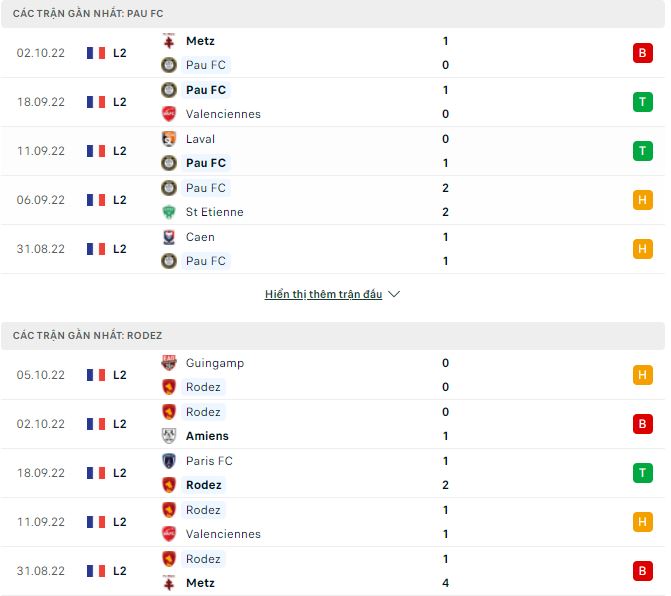Click the Metz club logo in the 02.10.22 match

click(169, 41)
